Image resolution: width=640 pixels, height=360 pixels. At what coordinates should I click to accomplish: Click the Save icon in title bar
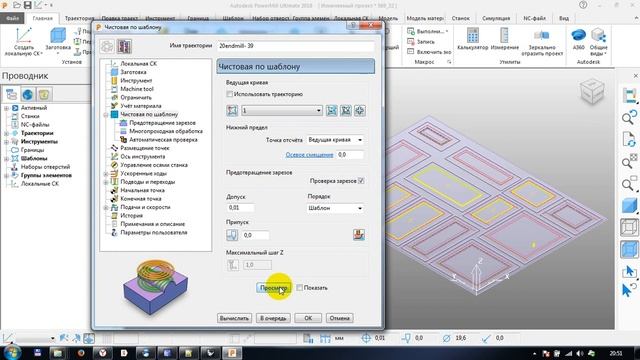pos(27,5)
